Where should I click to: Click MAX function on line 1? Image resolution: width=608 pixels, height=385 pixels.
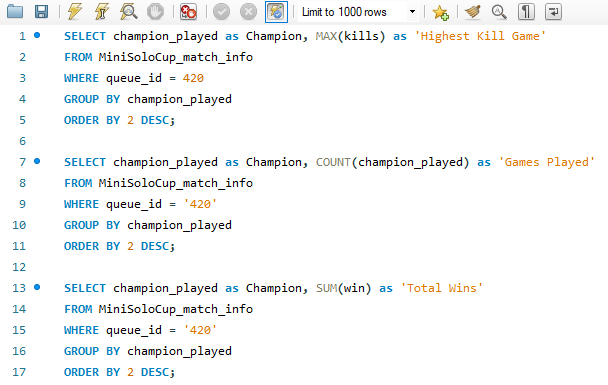(326, 36)
